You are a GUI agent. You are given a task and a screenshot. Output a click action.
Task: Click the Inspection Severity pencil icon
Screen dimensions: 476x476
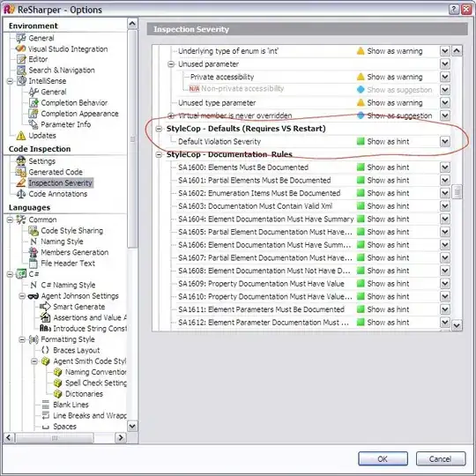21,182
